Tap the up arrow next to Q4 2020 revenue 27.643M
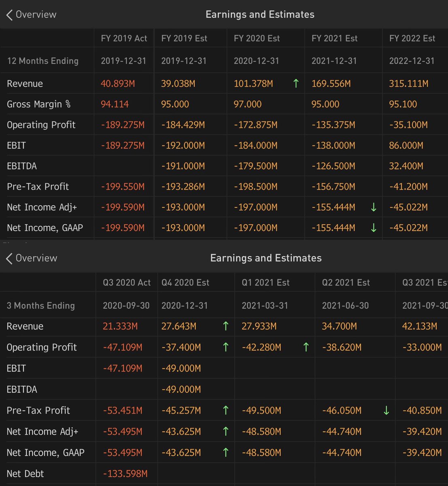Screen dimensions: 448x486 (226, 326)
